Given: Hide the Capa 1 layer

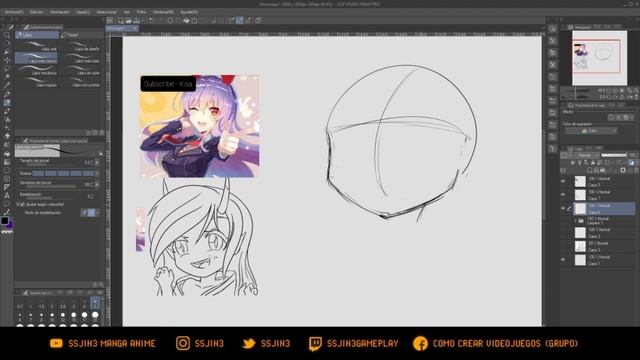Looking at the screenshot, I should click(563, 260).
